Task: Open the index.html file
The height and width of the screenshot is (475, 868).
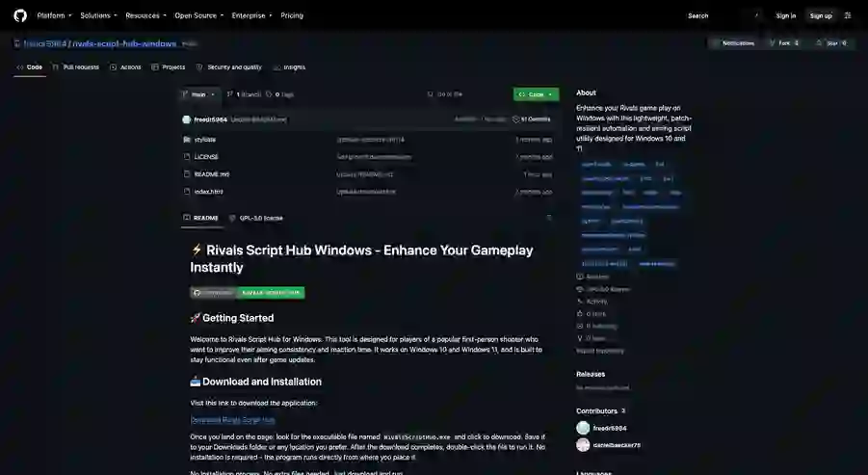Action: point(209,192)
